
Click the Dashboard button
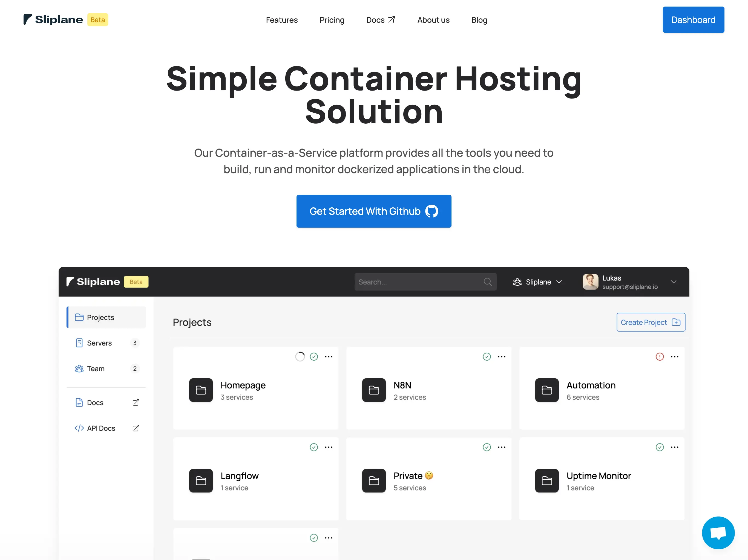point(693,20)
